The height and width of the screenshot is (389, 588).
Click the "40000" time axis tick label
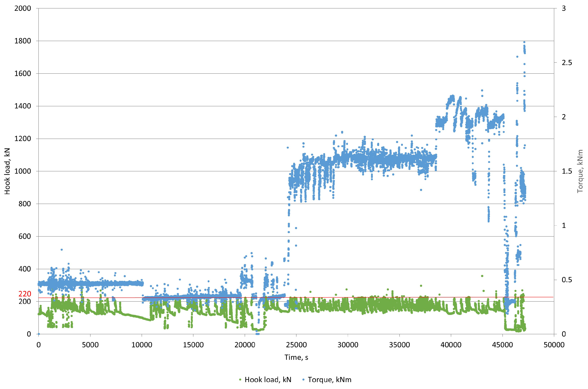click(x=451, y=345)
